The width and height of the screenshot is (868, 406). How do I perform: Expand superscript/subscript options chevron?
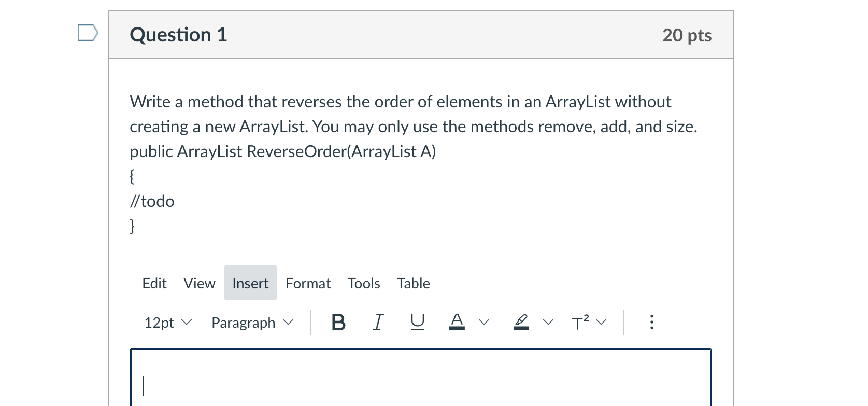point(601,323)
